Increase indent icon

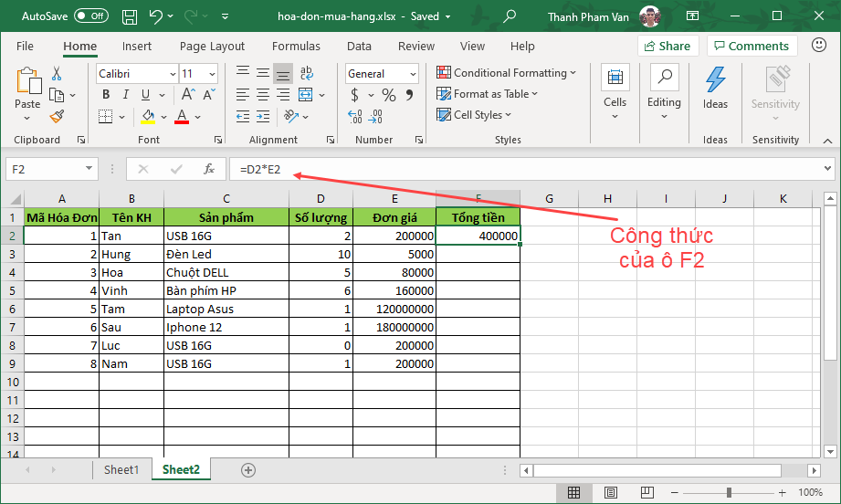click(x=263, y=116)
